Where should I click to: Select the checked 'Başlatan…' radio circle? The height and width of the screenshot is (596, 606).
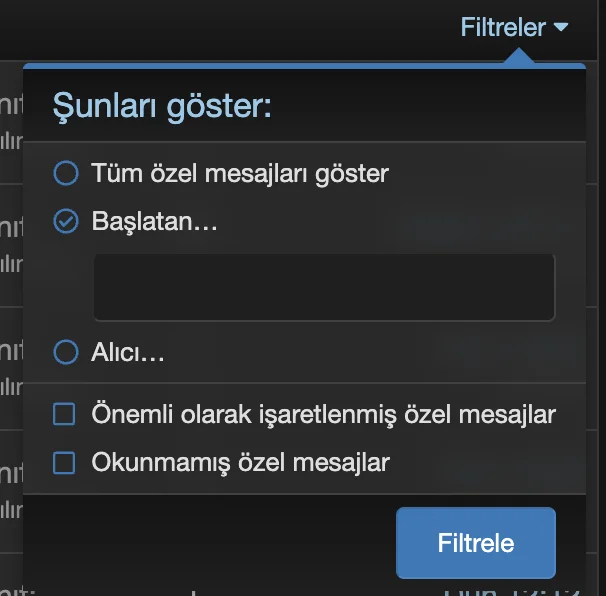[65, 222]
